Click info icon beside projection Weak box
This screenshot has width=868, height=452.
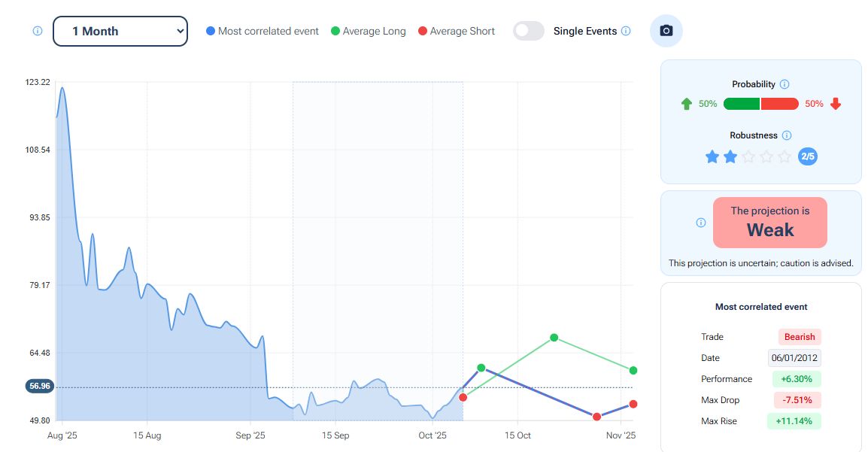pyautogui.click(x=701, y=223)
